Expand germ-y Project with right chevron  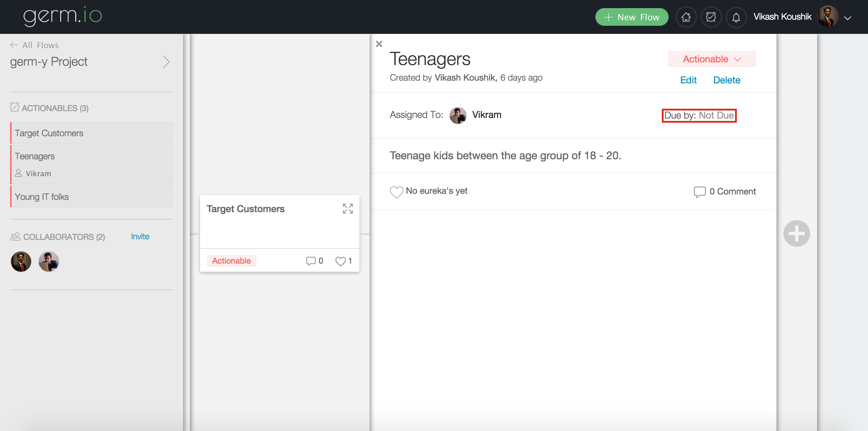(x=166, y=62)
